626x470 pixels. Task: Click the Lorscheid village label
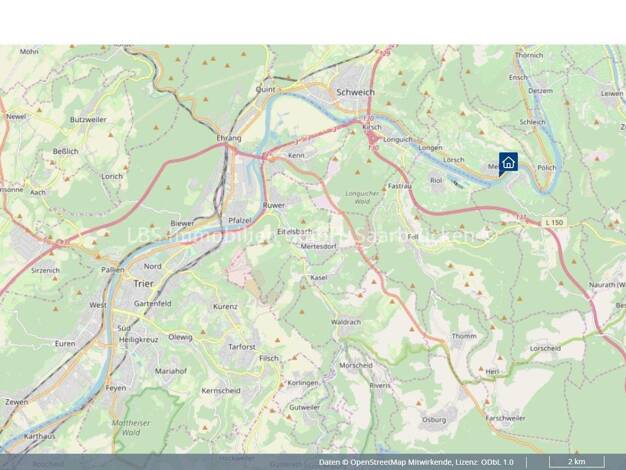pyautogui.click(x=545, y=348)
